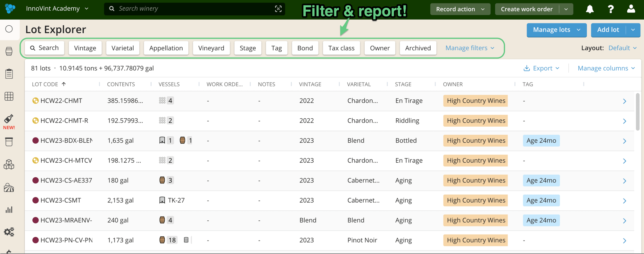Click the help question mark icon

[610, 9]
